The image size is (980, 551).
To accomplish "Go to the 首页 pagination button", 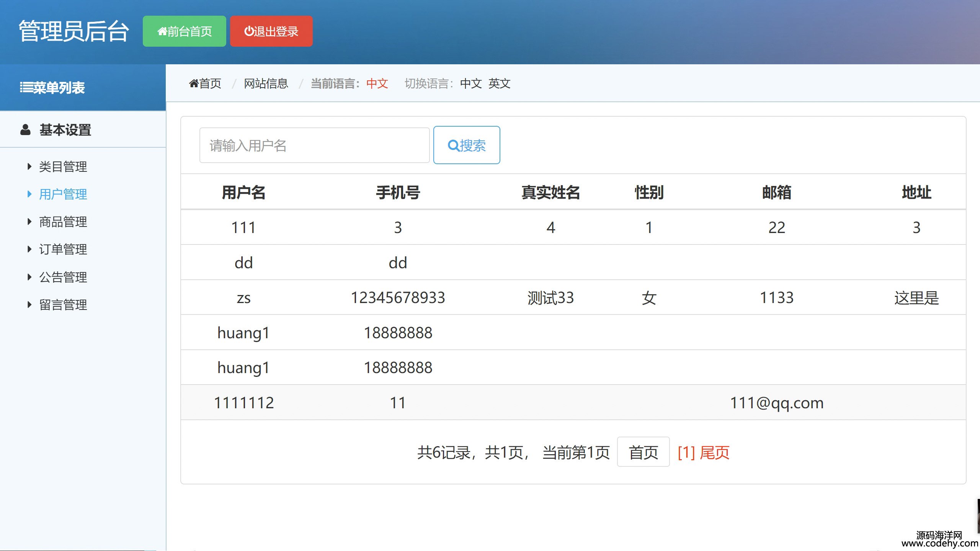I will pos(643,452).
